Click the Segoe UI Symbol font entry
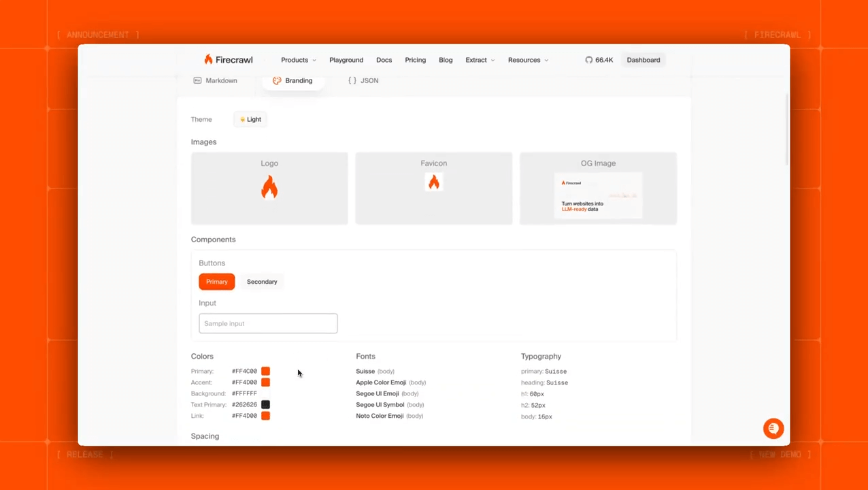868x490 pixels. (x=390, y=405)
